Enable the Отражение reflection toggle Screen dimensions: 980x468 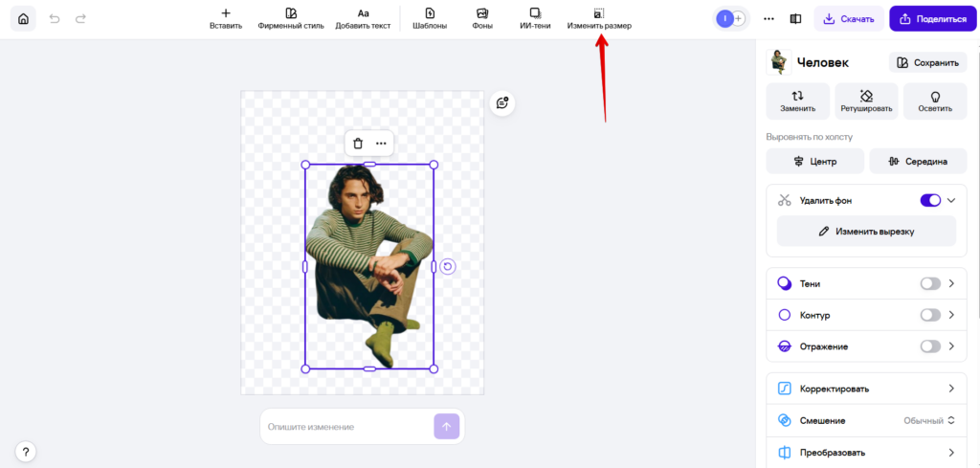(x=930, y=346)
